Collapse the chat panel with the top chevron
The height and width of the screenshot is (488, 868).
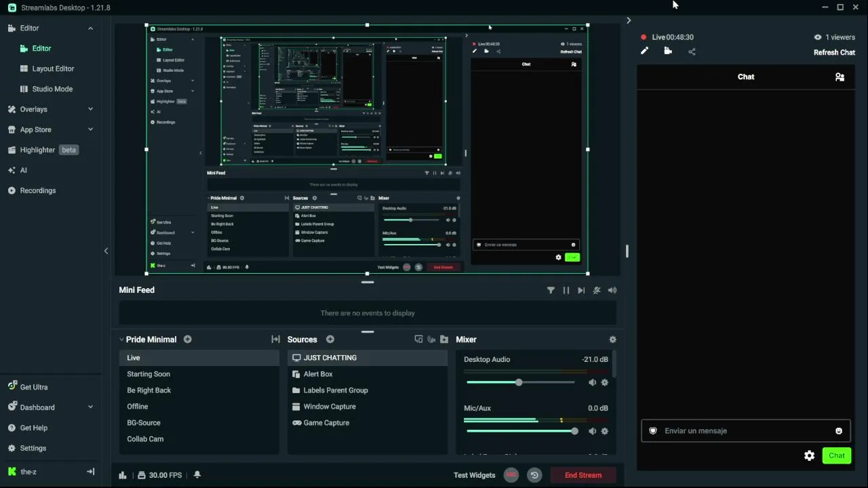[x=629, y=21]
